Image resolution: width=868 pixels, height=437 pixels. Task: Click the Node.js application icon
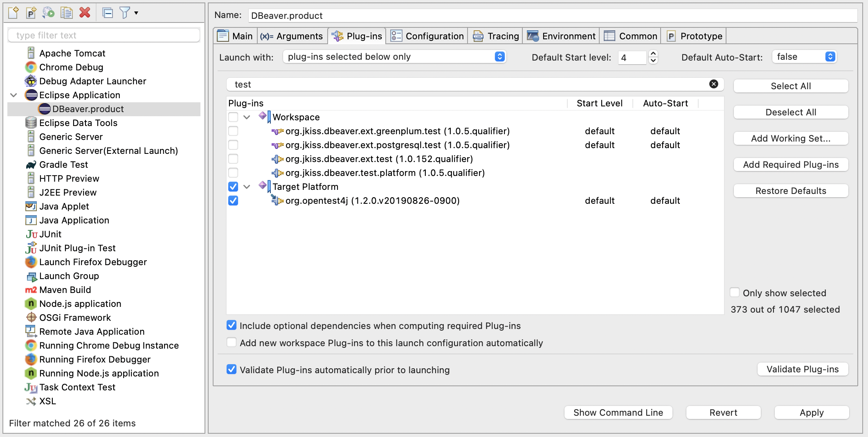(31, 304)
